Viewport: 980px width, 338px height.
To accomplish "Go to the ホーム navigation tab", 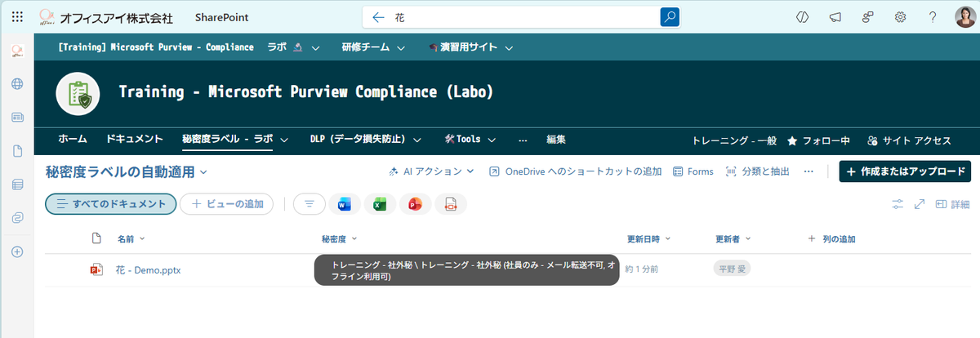I will pos(73,140).
